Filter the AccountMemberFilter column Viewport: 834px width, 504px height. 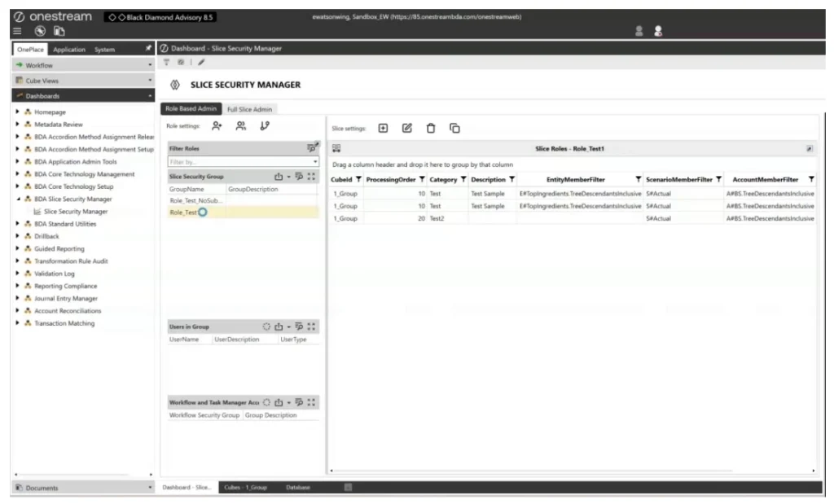coord(811,180)
